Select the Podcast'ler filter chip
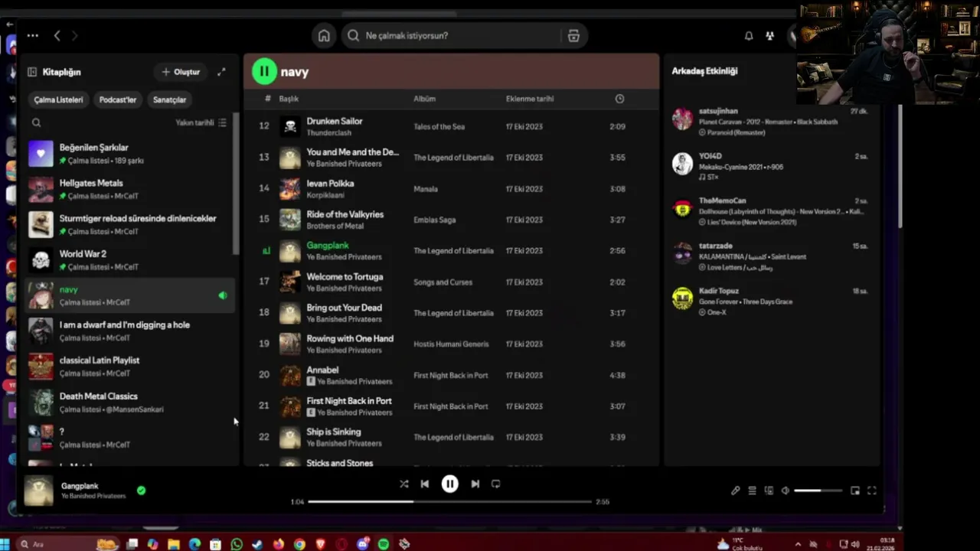 pos(117,99)
